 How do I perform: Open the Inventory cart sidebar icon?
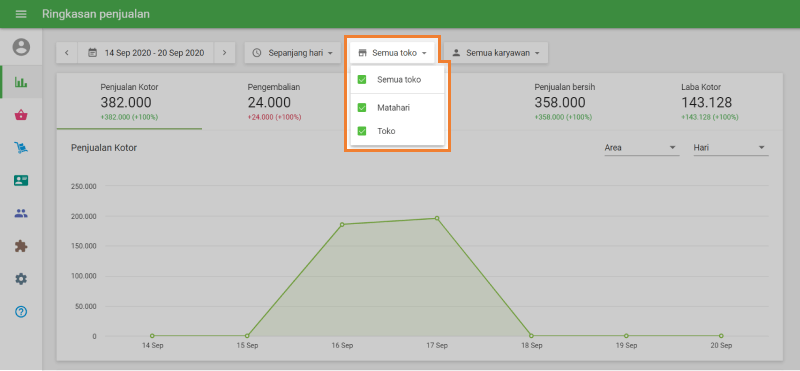(x=21, y=148)
